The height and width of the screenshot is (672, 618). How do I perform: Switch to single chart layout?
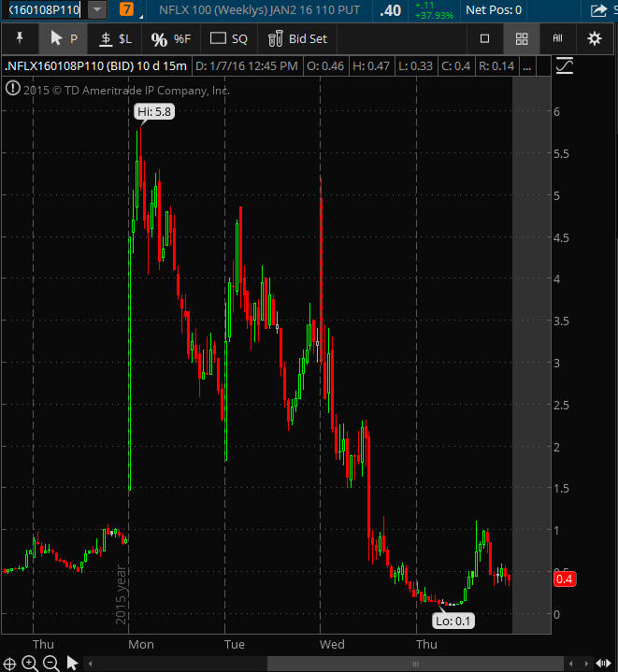(x=484, y=38)
